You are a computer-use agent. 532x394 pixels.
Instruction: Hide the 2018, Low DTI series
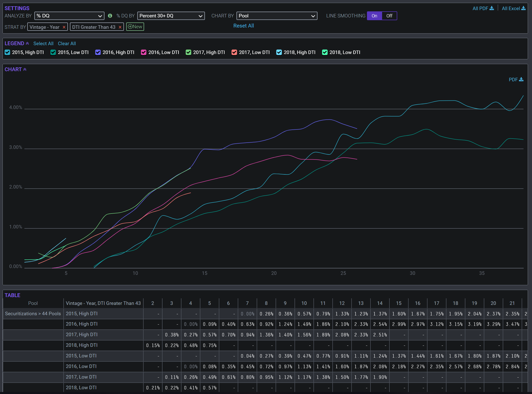coord(325,52)
